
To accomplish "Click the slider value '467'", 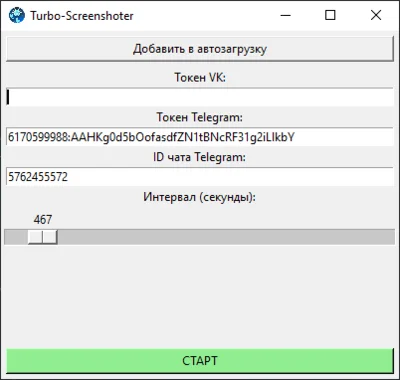I will pyautogui.click(x=43, y=220).
